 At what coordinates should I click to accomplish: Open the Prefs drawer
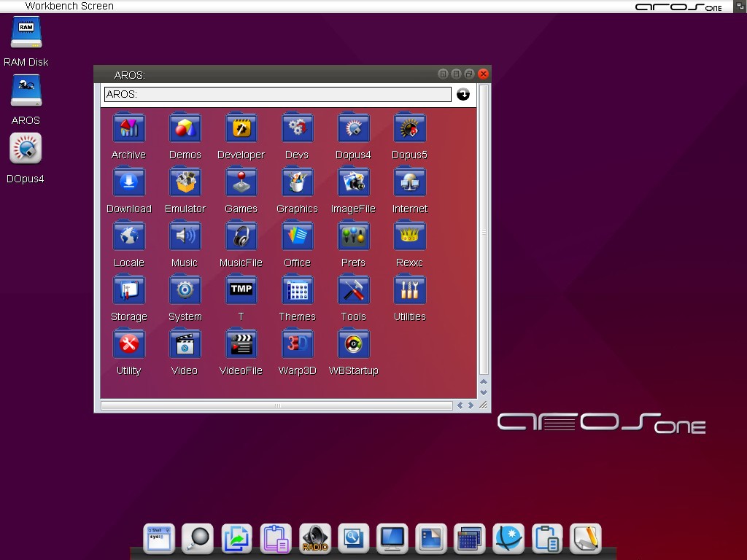click(x=353, y=236)
